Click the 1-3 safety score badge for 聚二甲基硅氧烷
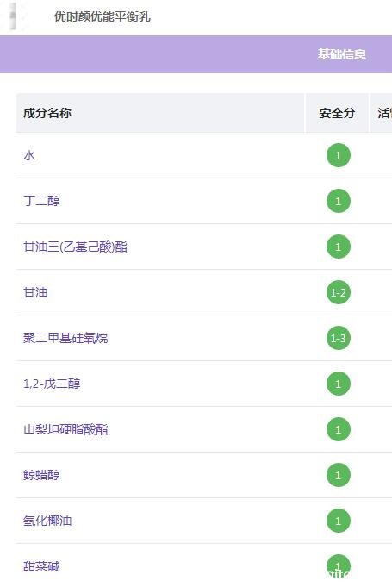 (339, 338)
